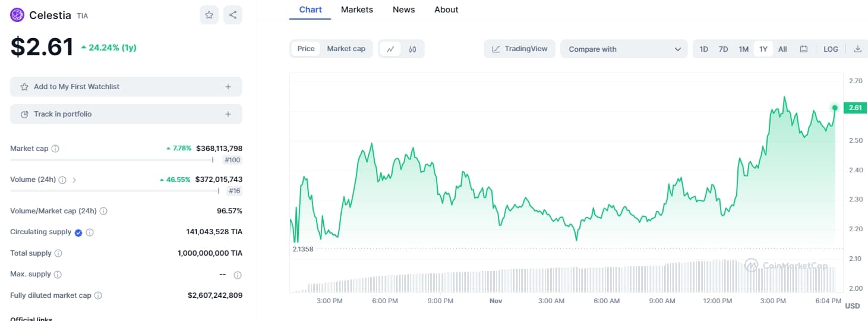The height and width of the screenshot is (321, 868).
Task: Open the share options icon
Action: click(233, 15)
